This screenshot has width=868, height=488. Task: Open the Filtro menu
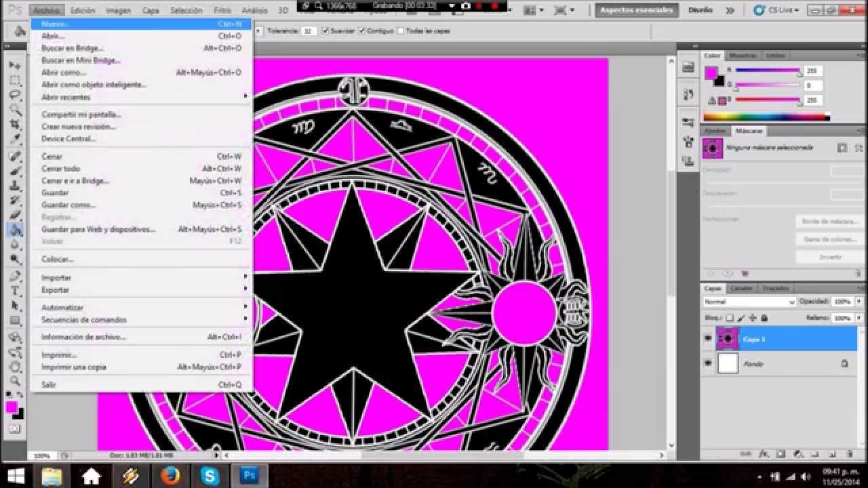click(222, 10)
